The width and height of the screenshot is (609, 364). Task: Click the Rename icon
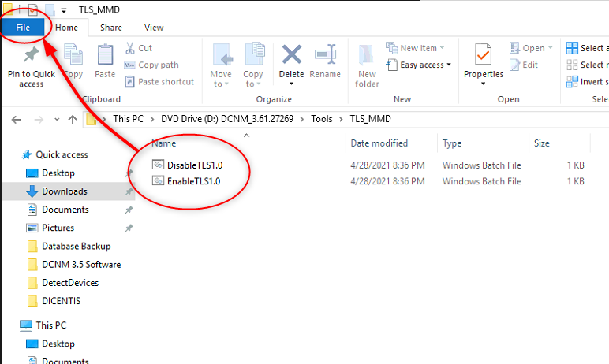pos(325,54)
